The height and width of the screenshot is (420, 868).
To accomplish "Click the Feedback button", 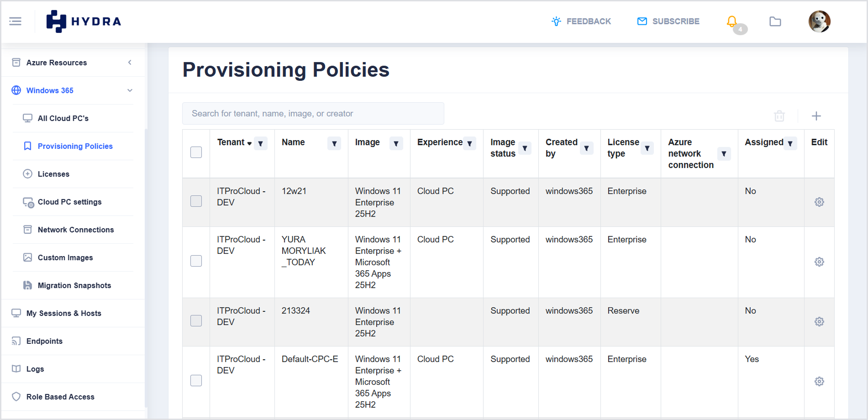I will click(x=581, y=21).
